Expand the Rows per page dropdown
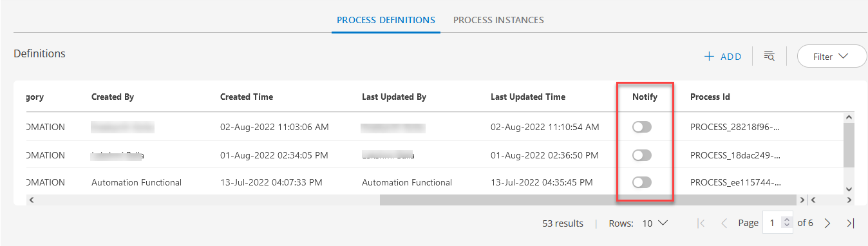868x246 pixels. tap(656, 223)
